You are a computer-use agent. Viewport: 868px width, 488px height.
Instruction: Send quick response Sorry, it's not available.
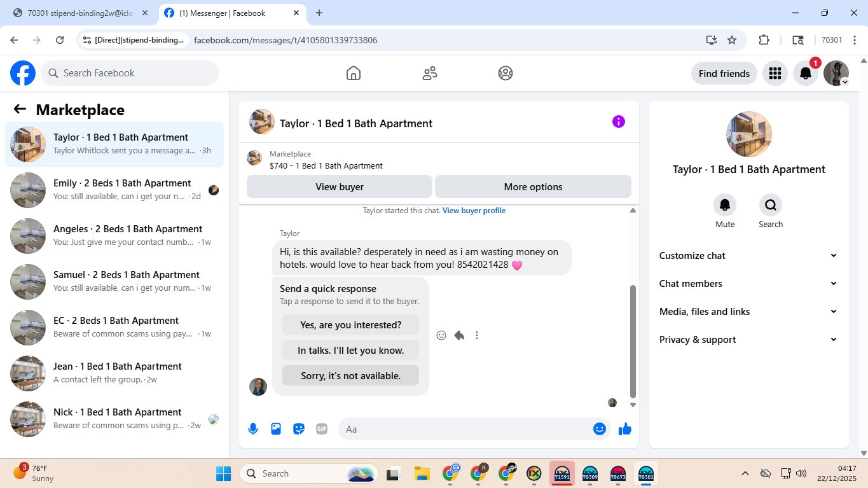point(350,376)
